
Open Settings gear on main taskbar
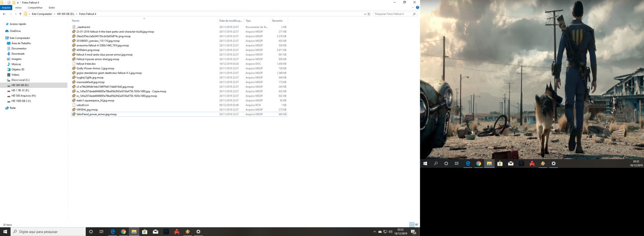(198, 232)
